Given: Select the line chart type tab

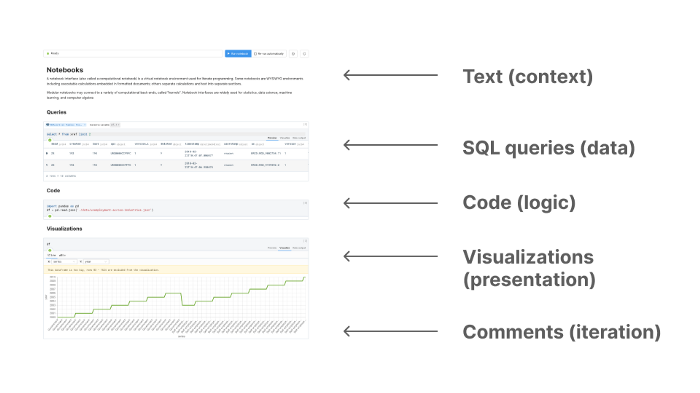Looking at the screenshot, I should (51, 255).
